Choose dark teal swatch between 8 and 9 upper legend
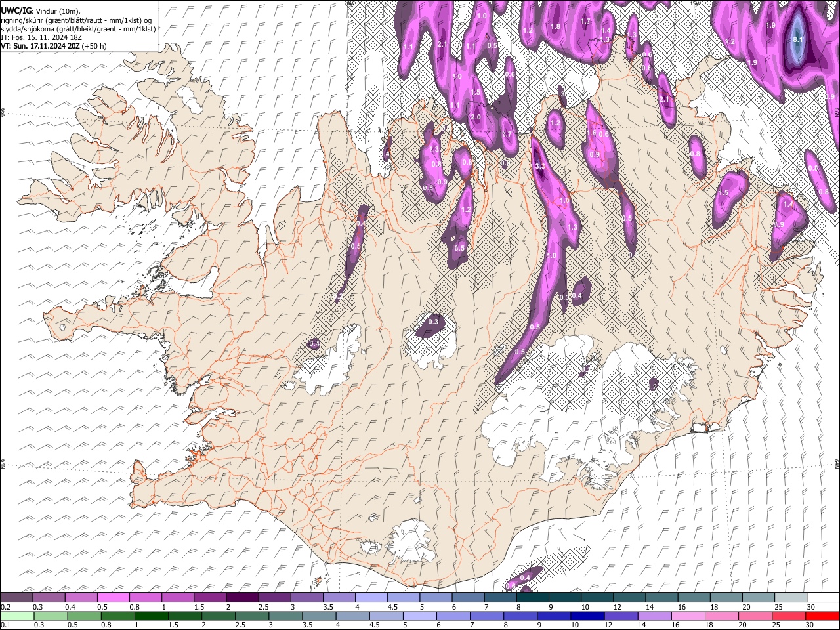Viewport: 840px width, 630px height. tap(532, 597)
